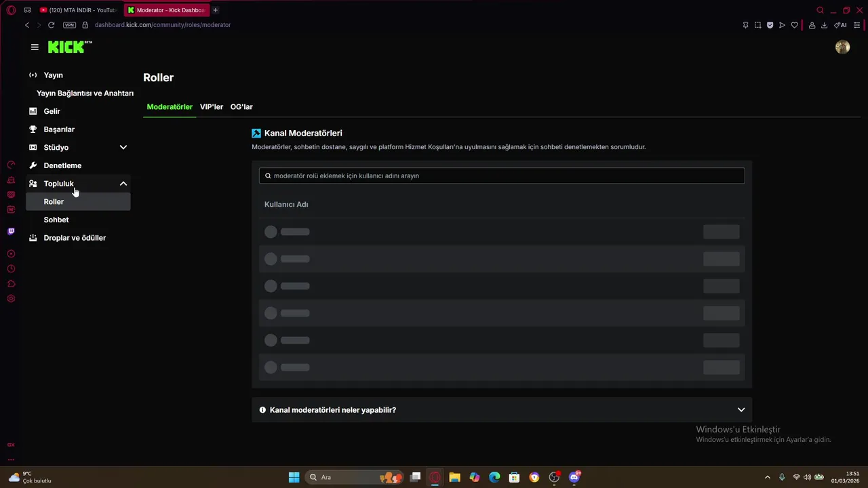This screenshot has width=868, height=488.
Task: Open Yayın Bağlantısı ve Anahtarı page
Action: coord(85,94)
